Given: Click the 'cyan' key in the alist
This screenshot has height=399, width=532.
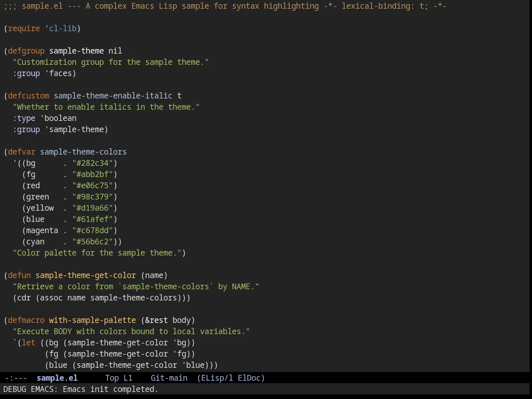Looking at the screenshot, I should (35, 241).
